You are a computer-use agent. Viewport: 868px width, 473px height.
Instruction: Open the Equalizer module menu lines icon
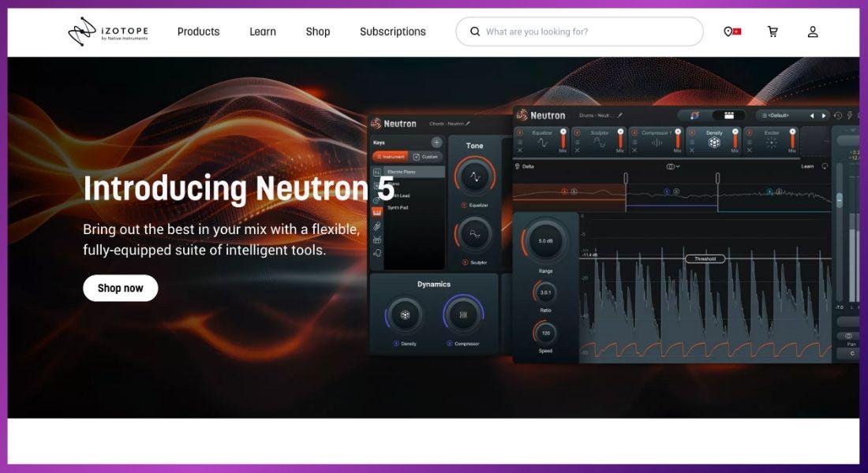520,142
